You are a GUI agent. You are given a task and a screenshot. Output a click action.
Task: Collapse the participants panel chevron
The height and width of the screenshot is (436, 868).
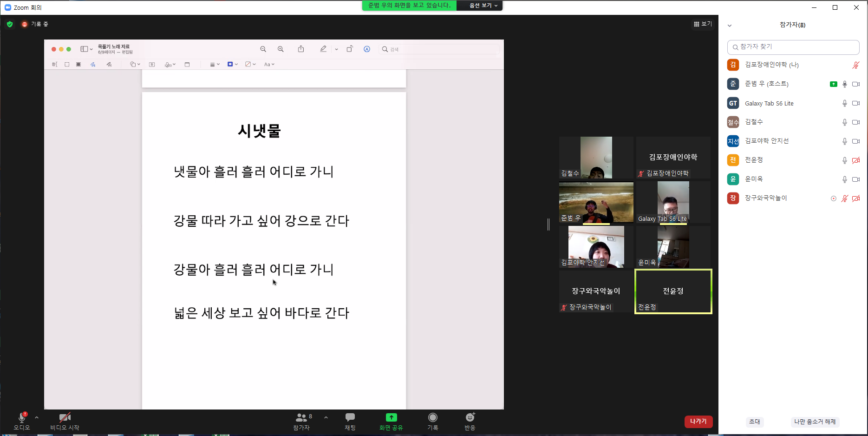730,26
